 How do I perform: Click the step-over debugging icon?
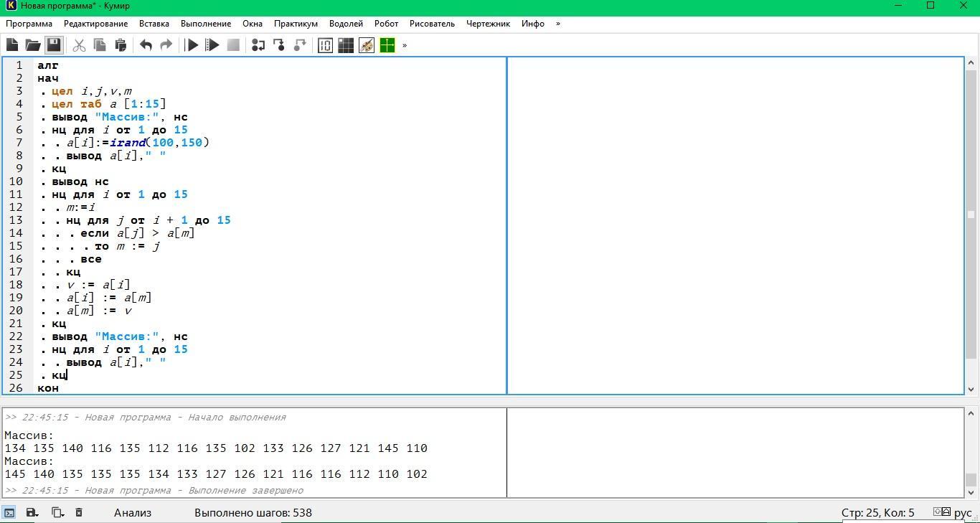[258, 45]
